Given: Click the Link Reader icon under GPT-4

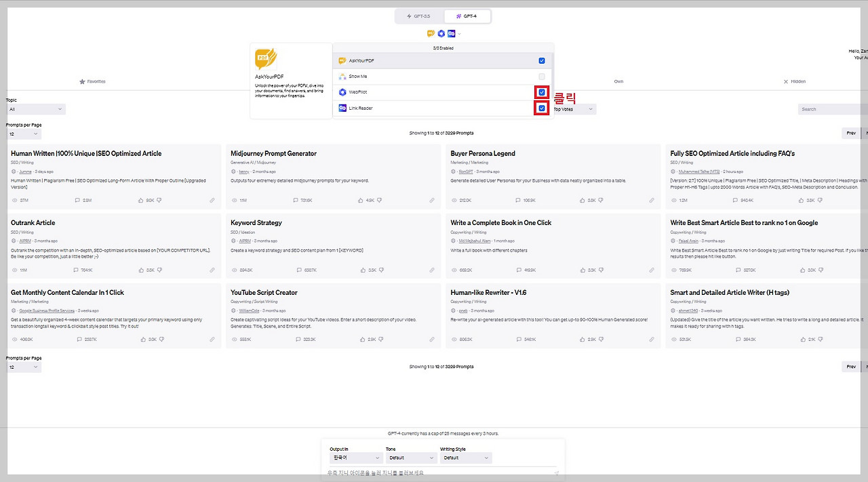Looking at the screenshot, I should 451,33.
